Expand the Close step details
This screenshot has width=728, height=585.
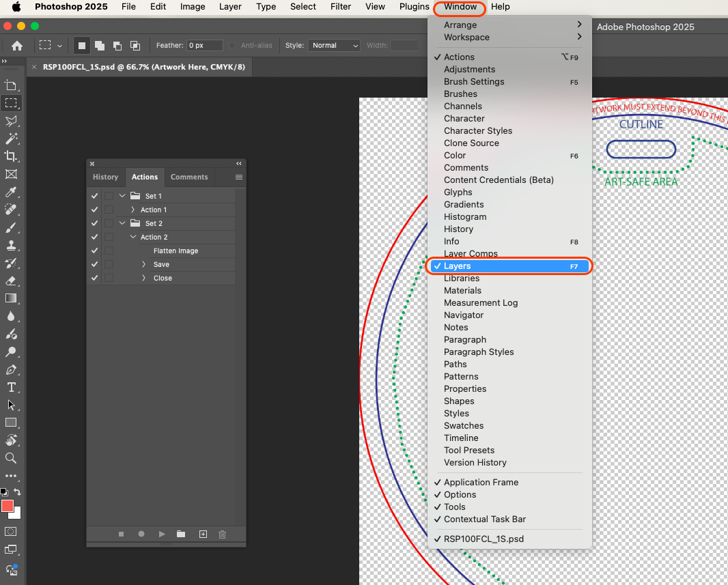tap(143, 278)
